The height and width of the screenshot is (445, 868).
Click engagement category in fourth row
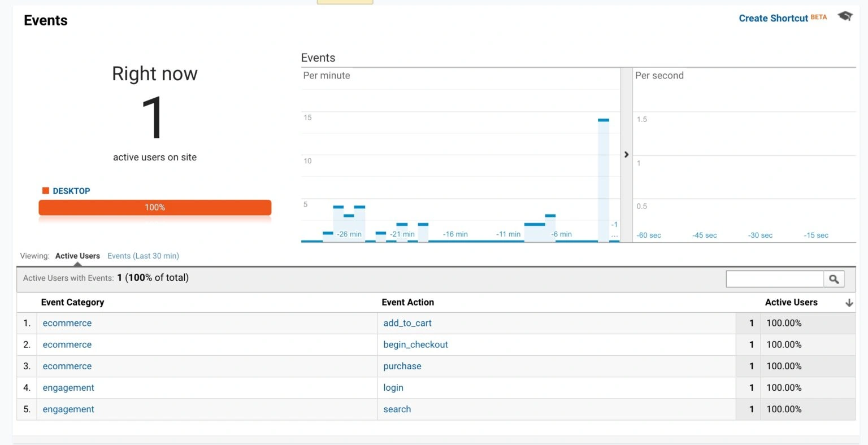click(68, 387)
